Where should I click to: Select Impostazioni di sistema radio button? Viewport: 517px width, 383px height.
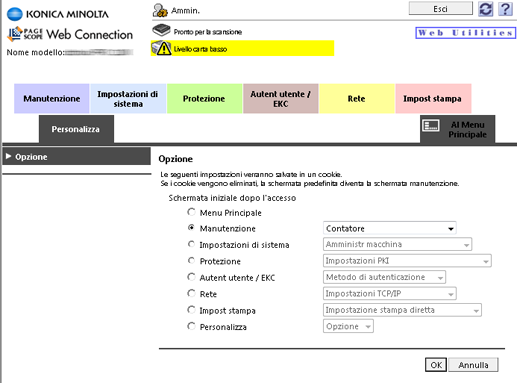[191, 244]
